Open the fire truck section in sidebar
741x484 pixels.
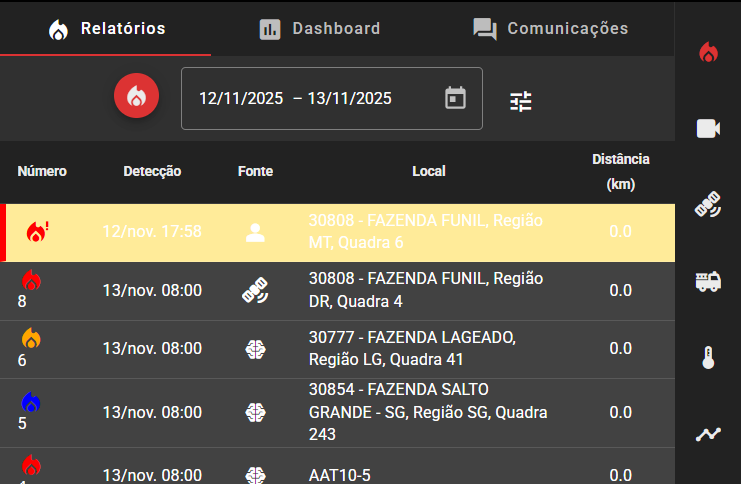(708, 282)
